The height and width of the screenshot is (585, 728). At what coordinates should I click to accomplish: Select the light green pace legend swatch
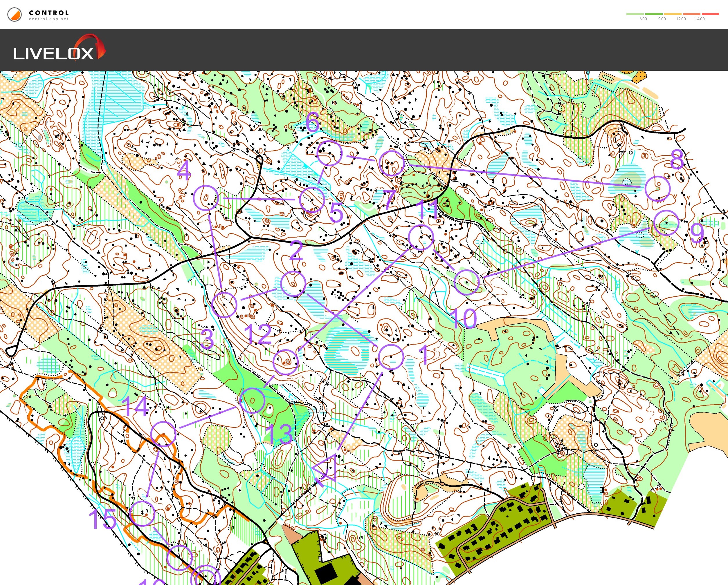(635, 14)
